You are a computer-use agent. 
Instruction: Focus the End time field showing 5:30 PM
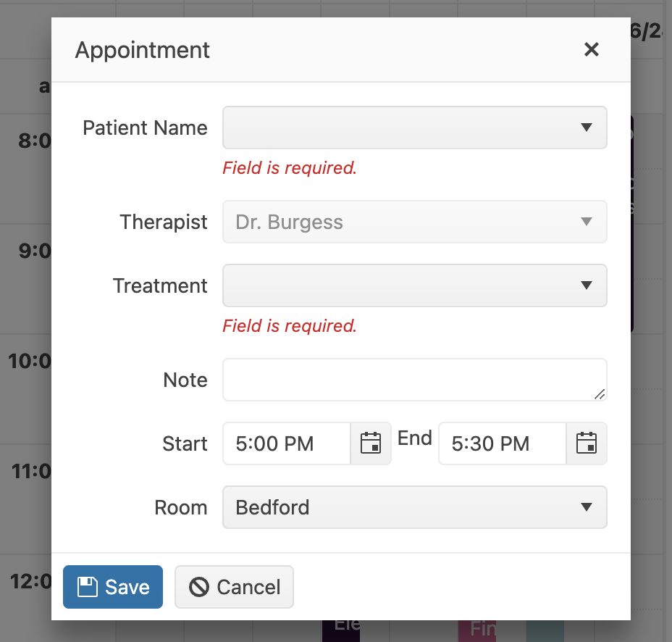pyautogui.click(x=502, y=443)
